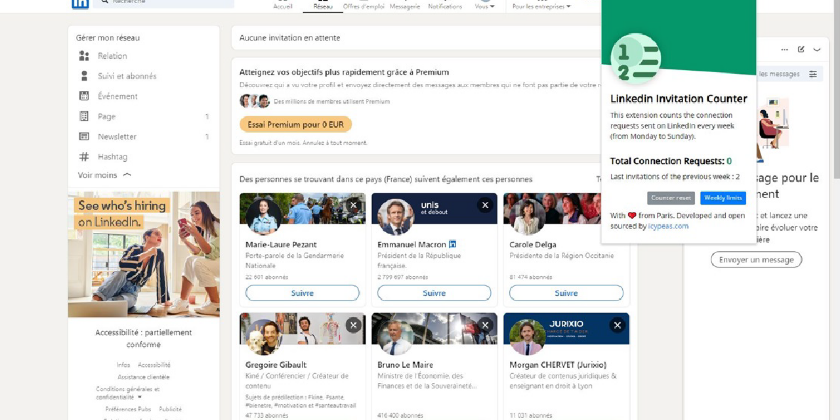The height and width of the screenshot is (420, 840).
Task: Open the Notifications tab
Action: coord(445,5)
